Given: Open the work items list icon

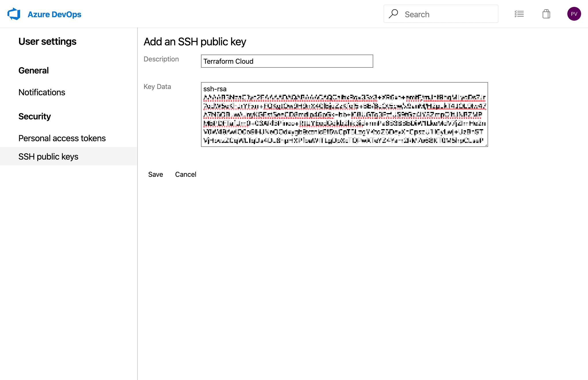Looking at the screenshot, I should click(x=519, y=14).
